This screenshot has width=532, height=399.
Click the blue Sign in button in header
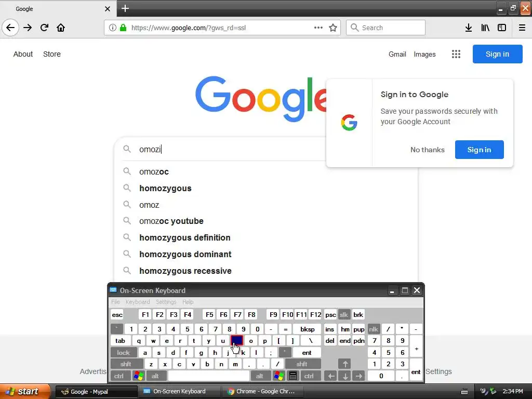coord(497,54)
